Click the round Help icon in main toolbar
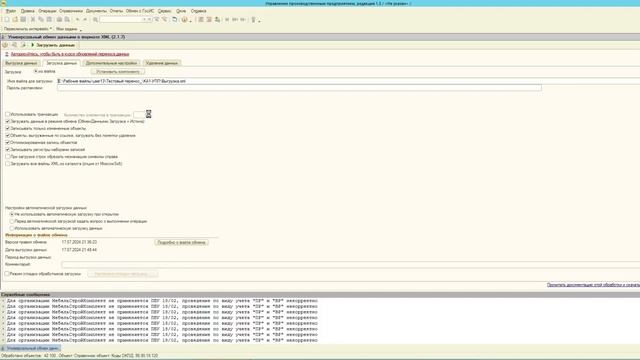The image size is (640, 360). click(184, 19)
